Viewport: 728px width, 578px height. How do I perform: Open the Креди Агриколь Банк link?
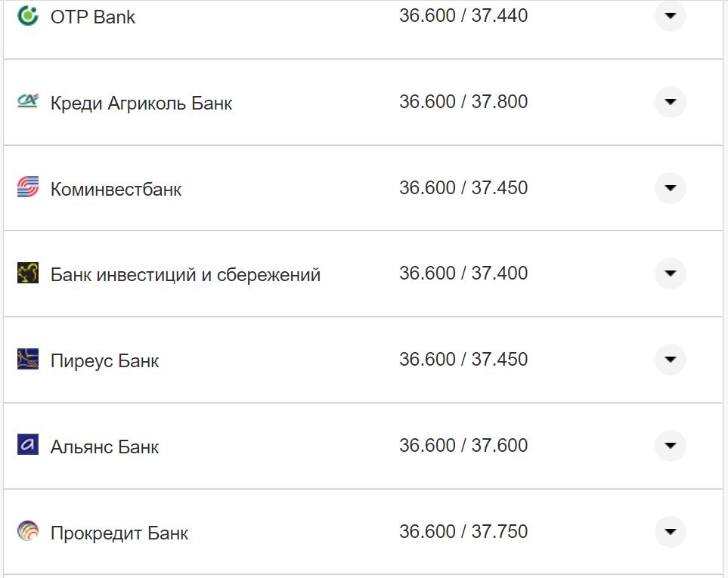(x=141, y=104)
